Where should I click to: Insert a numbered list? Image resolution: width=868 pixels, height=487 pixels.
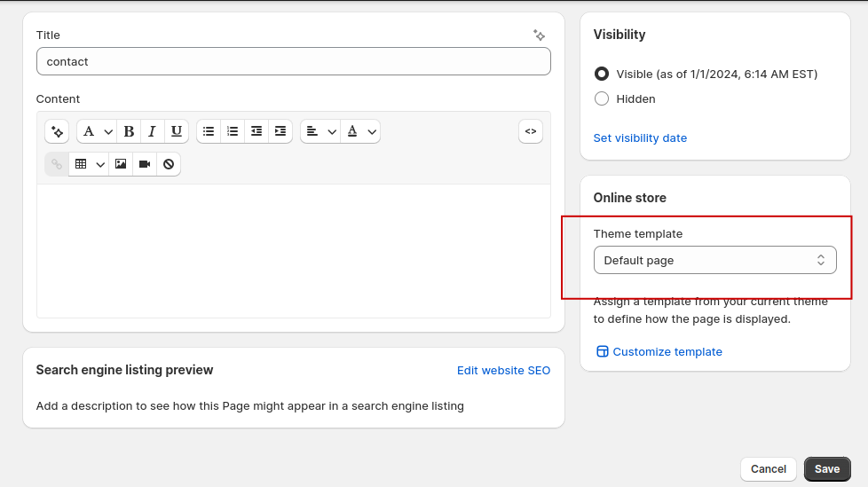pyautogui.click(x=233, y=131)
